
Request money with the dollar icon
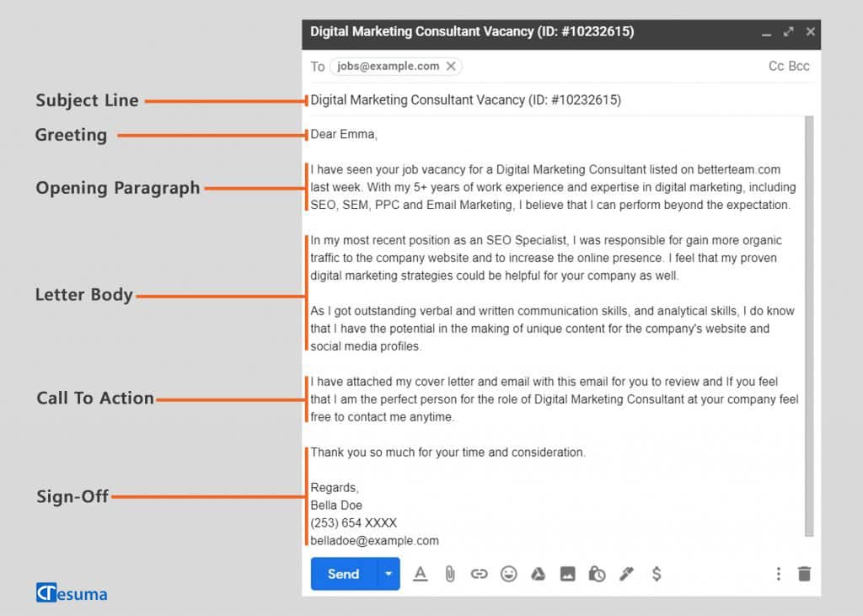pos(657,574)
